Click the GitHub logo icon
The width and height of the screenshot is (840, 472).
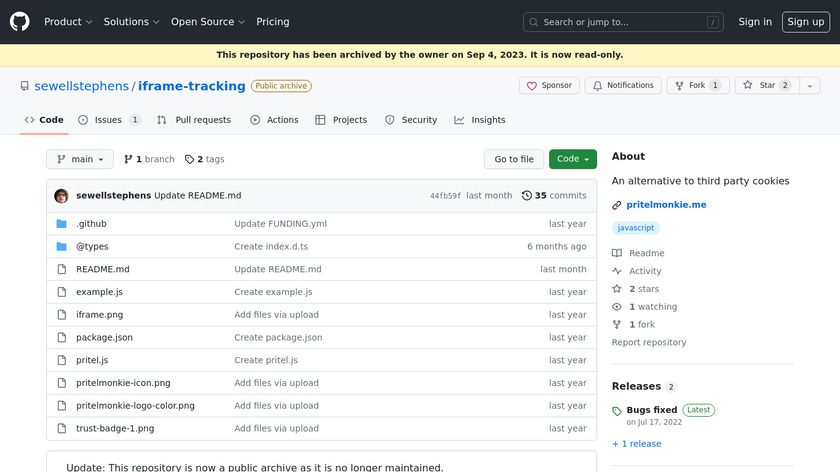coord(20,22)
